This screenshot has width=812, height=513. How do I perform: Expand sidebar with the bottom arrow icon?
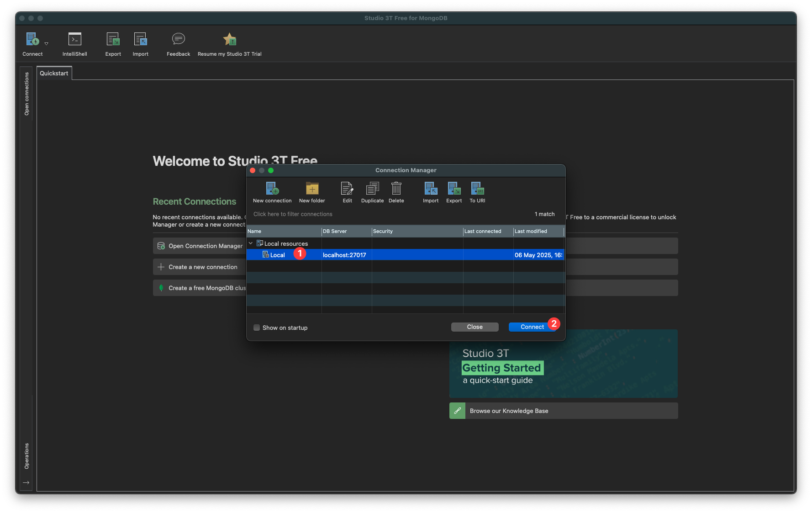click(26, 482)
